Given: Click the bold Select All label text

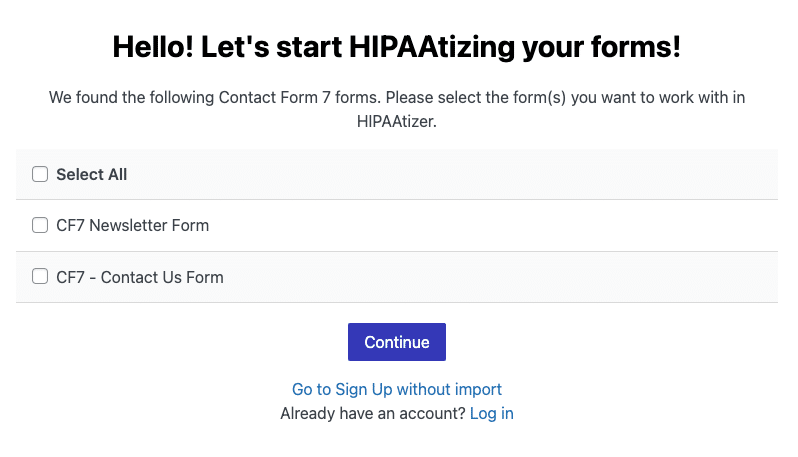Looking at the screenshot, I should [x=91, y=174].
